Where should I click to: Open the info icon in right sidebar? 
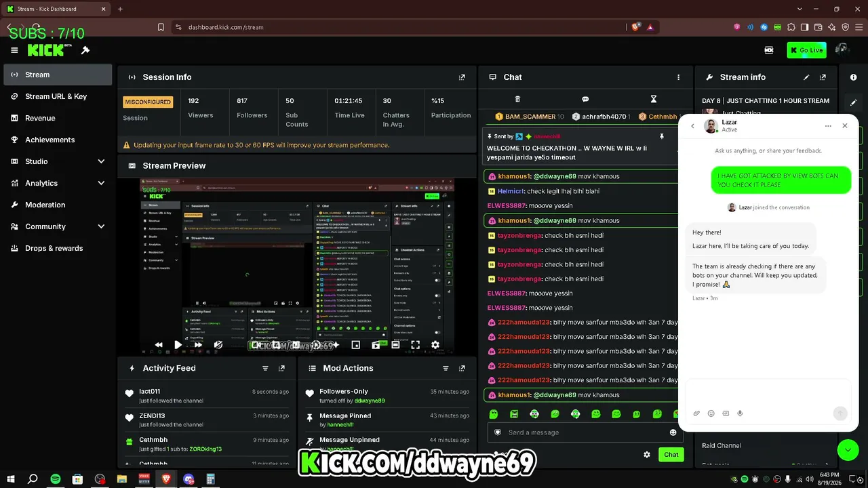click(853, 77)
